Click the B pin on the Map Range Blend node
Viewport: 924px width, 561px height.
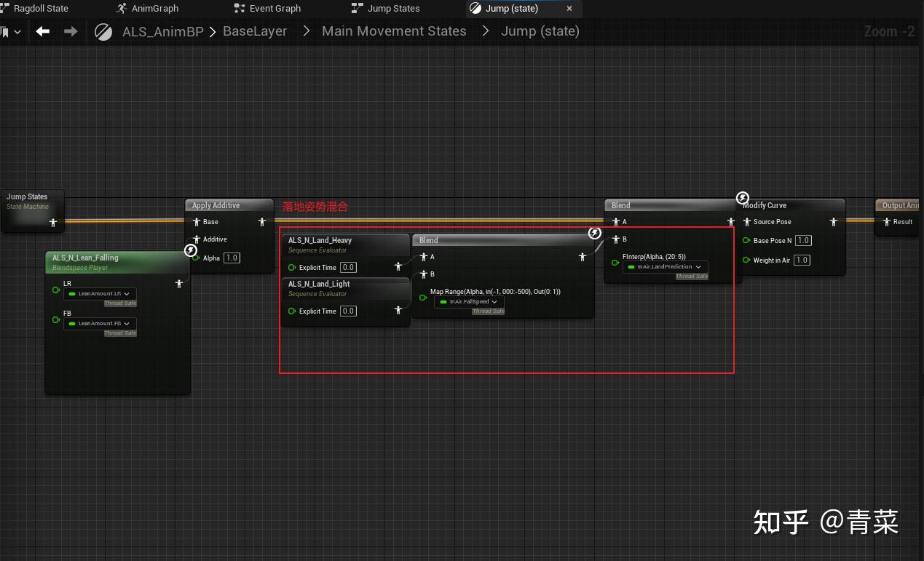(x=423, y=274)
